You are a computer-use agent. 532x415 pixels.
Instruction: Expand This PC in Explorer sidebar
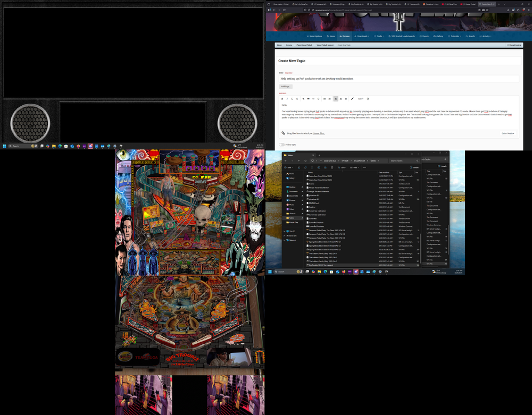tap(284, 231)
